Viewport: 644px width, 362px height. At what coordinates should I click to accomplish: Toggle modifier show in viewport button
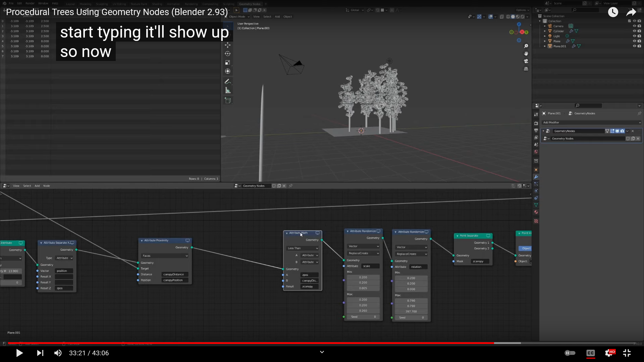[617, 131]
